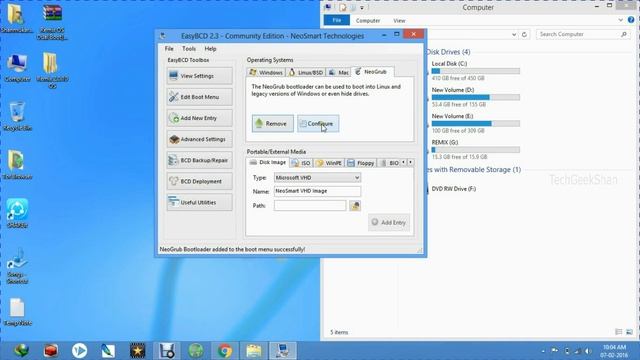Click the EasyBCD title bar app icon

(163, 36)
